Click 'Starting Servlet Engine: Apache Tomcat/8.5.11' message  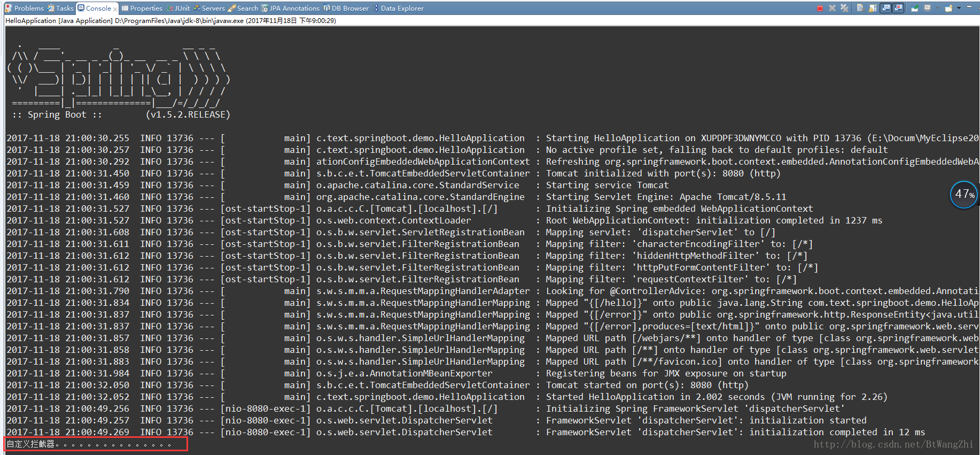point(666,197)
